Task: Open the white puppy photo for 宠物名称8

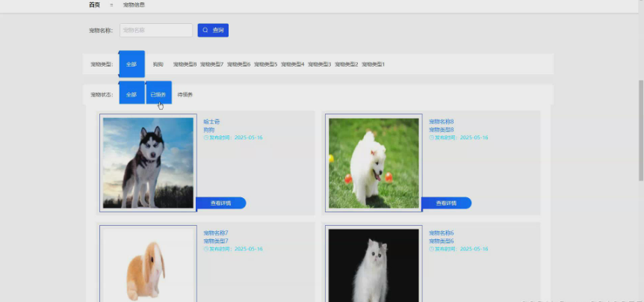Action: 374,163
